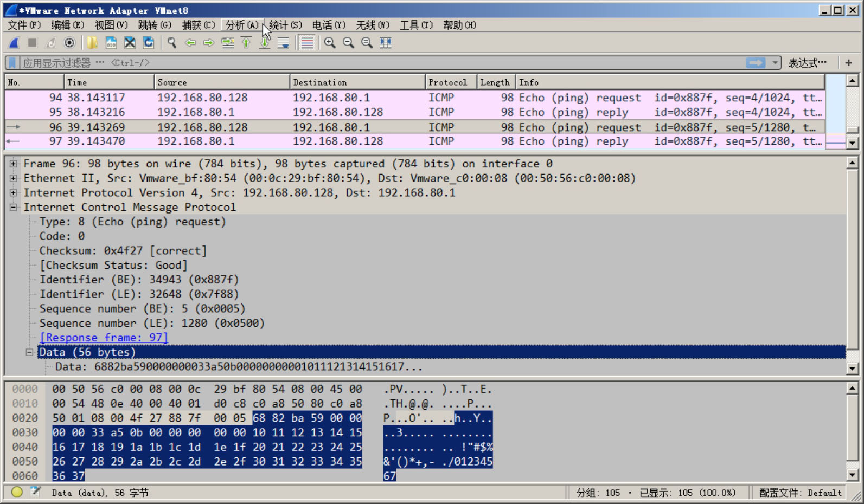Zoom in on main window text
Image resolution: width=864 pixels, height=504 pixels.
(x=330, y=43)
